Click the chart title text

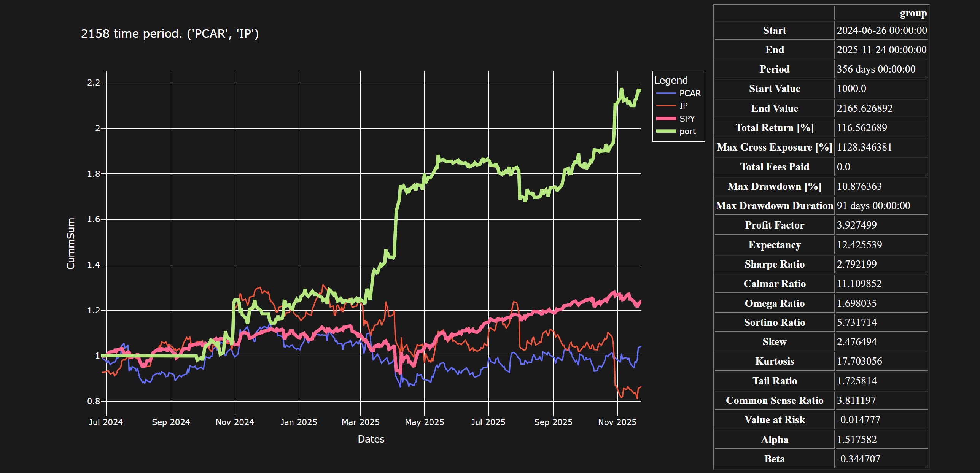170,33
